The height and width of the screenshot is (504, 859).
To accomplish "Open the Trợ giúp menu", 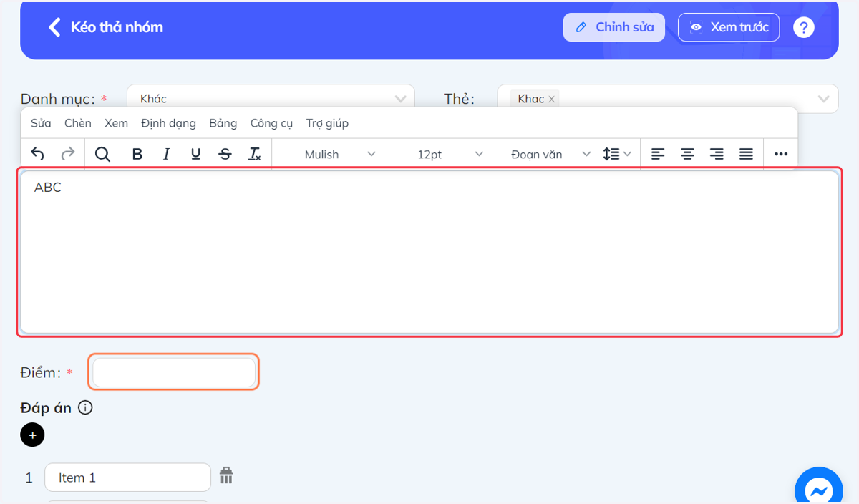I will click(327, 123).
